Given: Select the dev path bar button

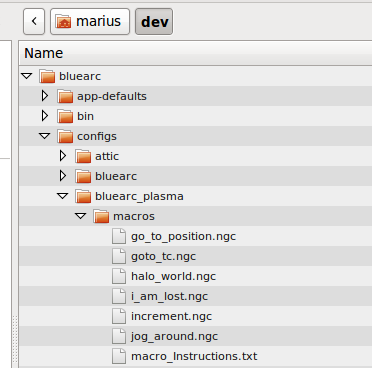Looking at the screenshot, I should click(154, 22).
